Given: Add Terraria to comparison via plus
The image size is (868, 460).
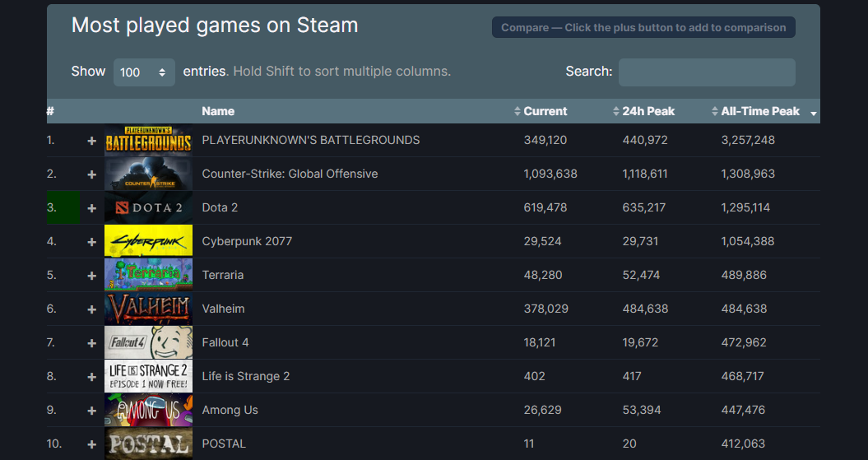Looking at the screenshot, I should pyautogui.click(x=92, y=276).
